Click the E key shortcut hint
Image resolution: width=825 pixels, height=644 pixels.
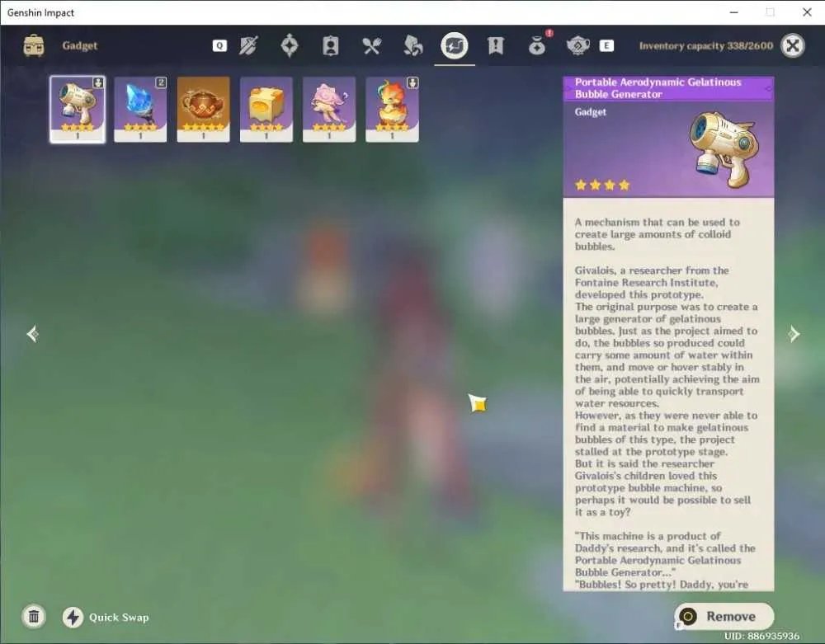pyautogui.click(x=606, y=45)
